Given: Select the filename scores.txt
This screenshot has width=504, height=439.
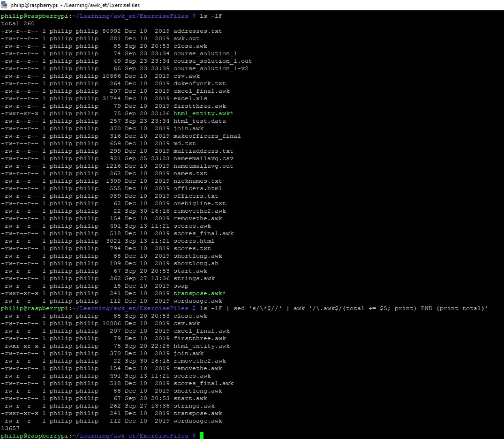Looking at the screenshot, I should (x=192, y=248).
